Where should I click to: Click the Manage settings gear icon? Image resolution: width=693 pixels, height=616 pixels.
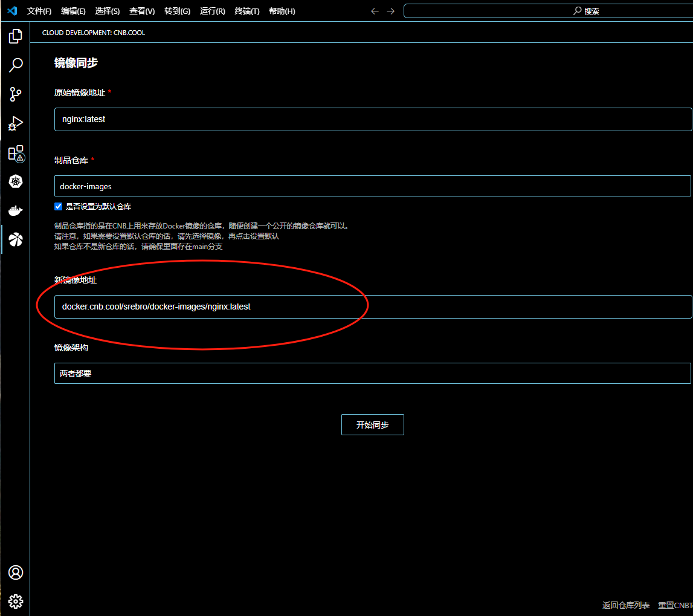click(x=15, y=601)
